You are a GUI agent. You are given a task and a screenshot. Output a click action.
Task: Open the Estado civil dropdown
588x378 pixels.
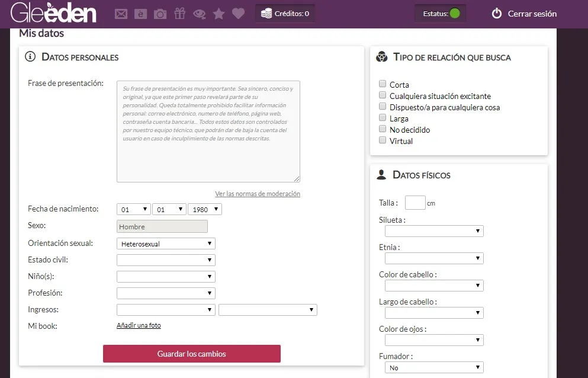click(166, 260)
